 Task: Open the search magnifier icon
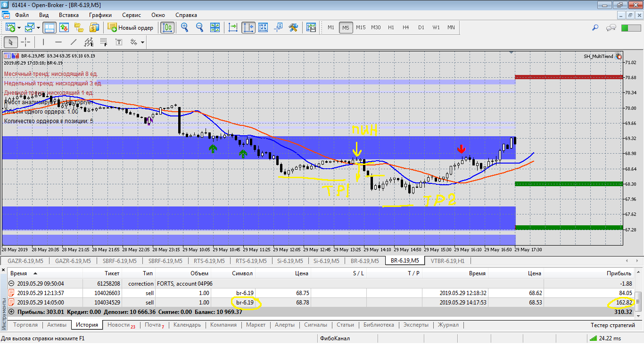(595, 27)
